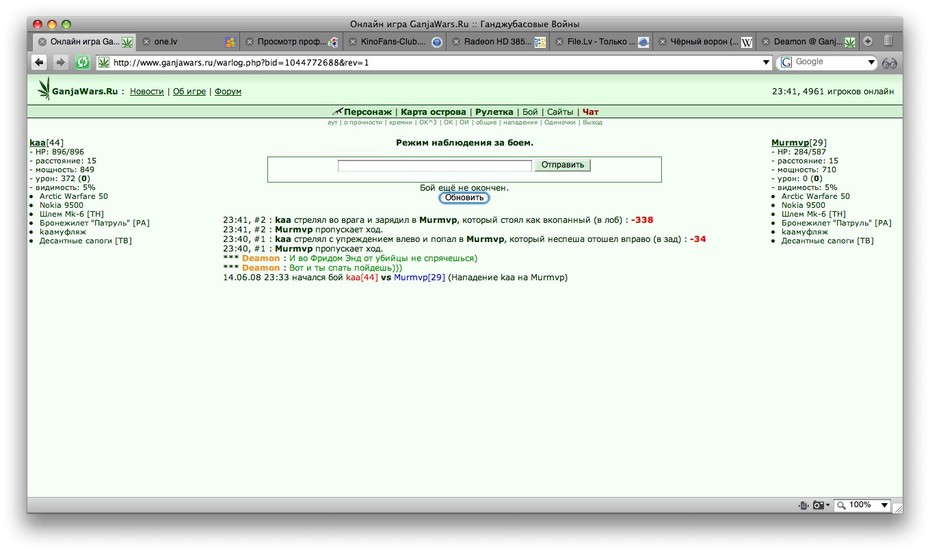The width and height of the screenshot is (930, 551).
Task: Open the 100% zoom level dropdown
Action: pos(884,505)
